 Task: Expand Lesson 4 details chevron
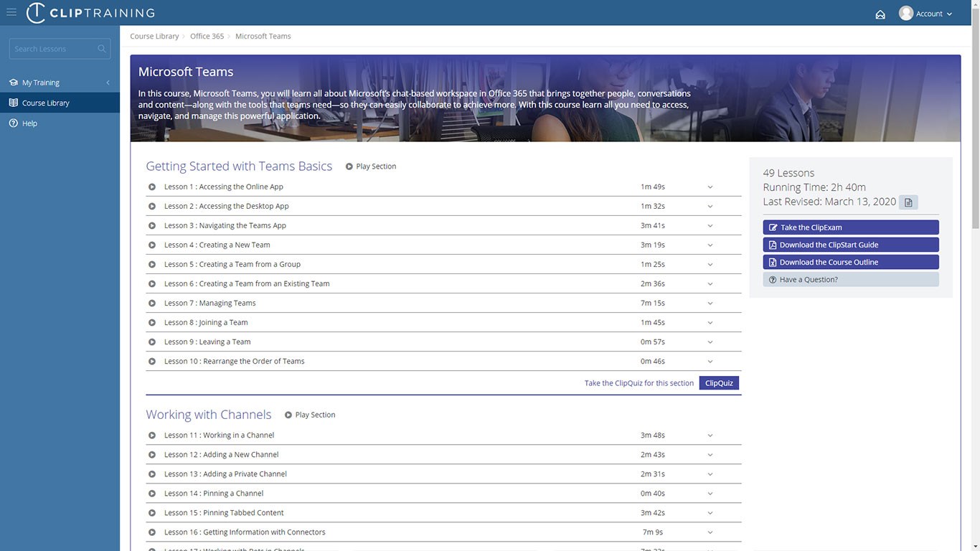(710, 245)
